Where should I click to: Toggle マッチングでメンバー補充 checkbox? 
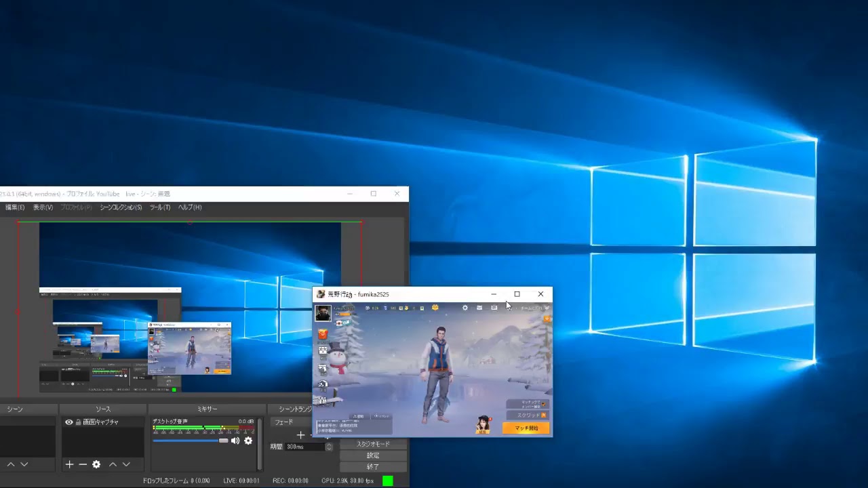pos(543,404)
